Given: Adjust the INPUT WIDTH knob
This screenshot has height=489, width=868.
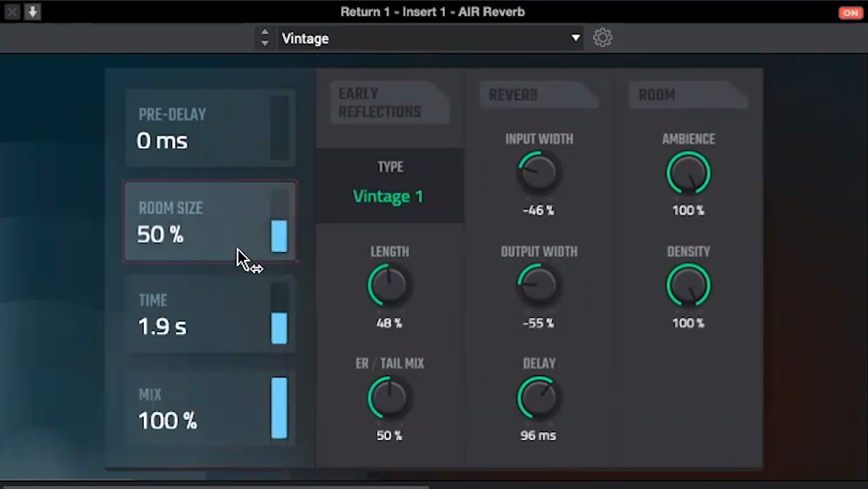Looking at the screenshot, I should 538,172.
